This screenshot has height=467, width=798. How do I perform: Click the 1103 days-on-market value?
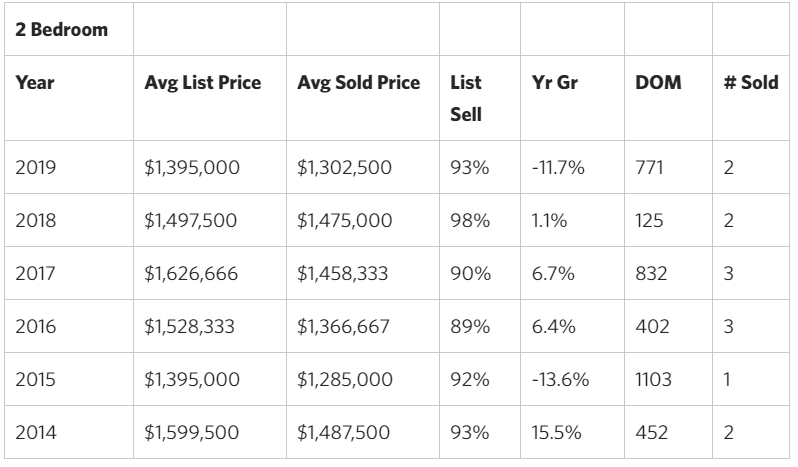pos(653,381)
